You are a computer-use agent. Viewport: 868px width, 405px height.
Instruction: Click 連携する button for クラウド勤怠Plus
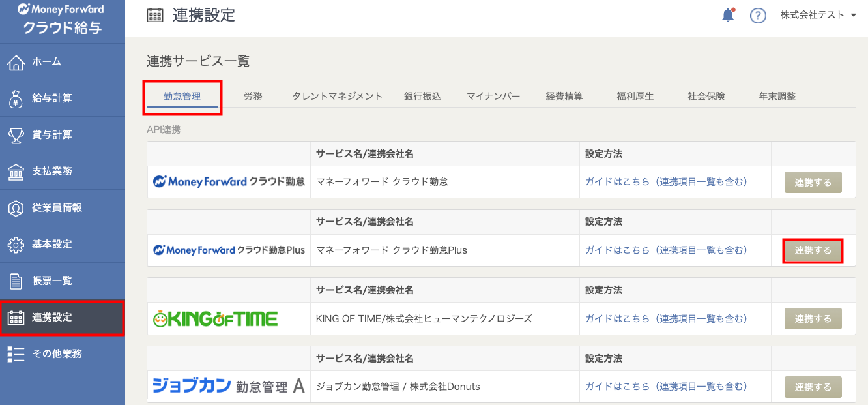(x=813, y=250)
